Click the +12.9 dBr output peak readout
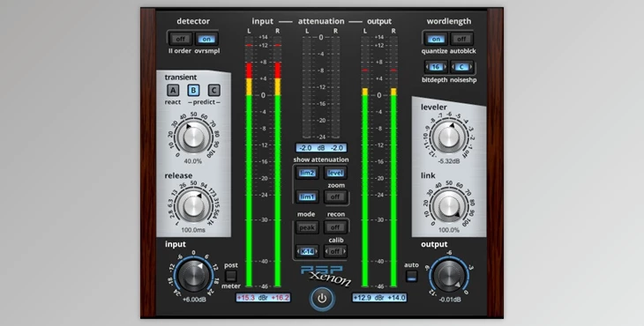 [379, 298]
